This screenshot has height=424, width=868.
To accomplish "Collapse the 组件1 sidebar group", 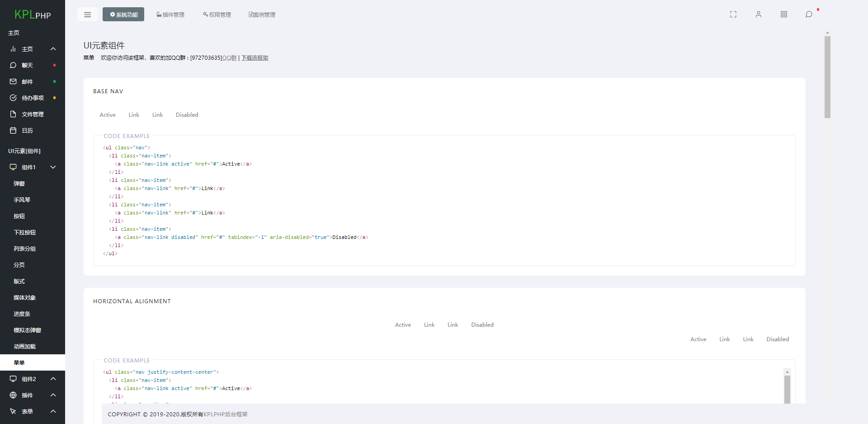I will click(x=33, y=167).
